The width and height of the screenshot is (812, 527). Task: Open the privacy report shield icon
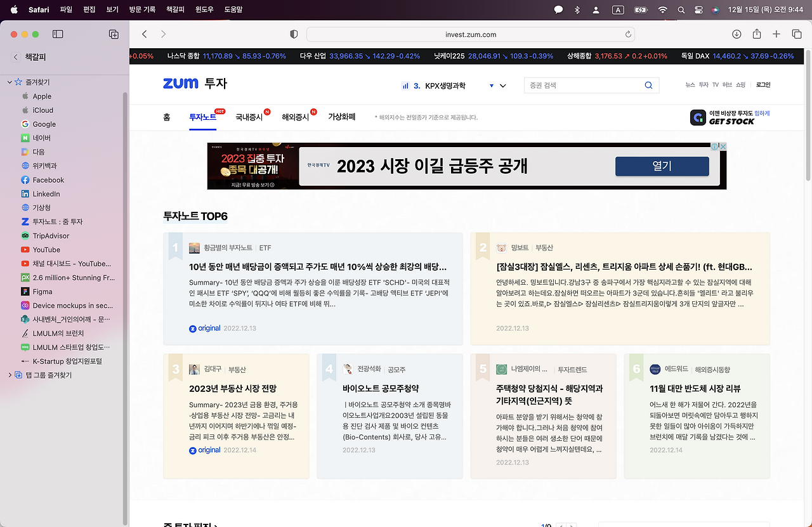pos(294,34)
